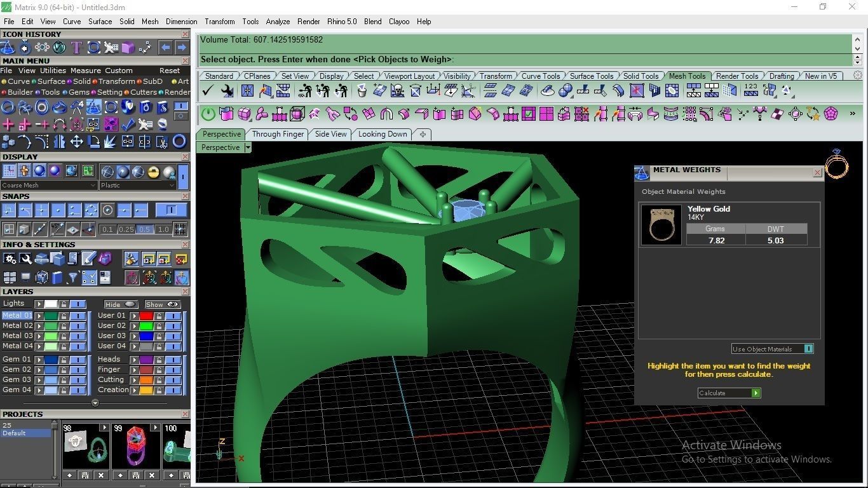Click the gear settings icon in Info & Settings

tap(10, 258)
